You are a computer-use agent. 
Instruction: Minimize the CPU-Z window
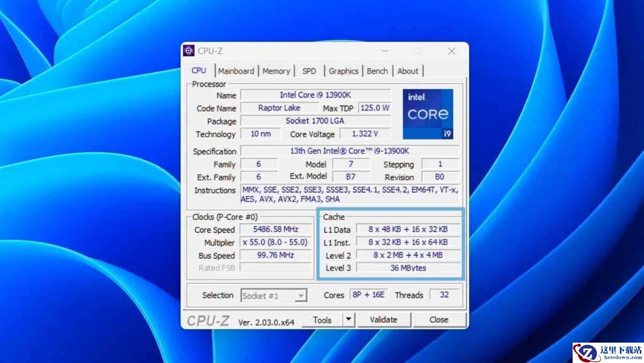pyautogui.click(x=384, y=51)
